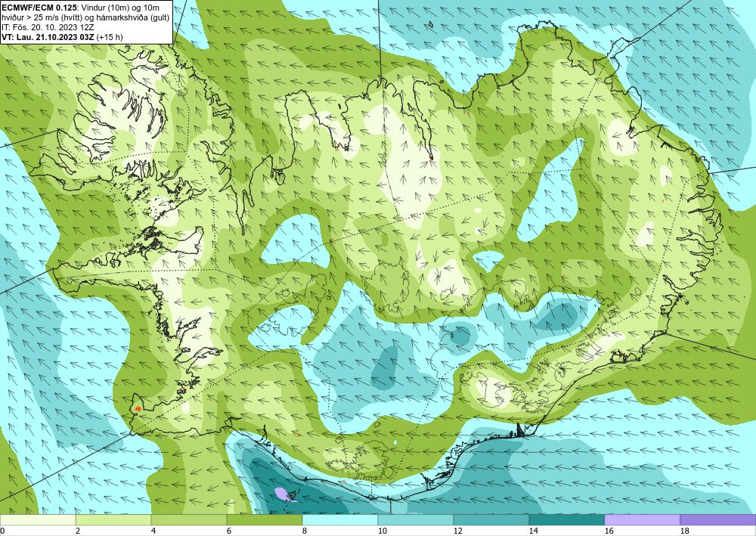Screen dimensions: 756x536
Task: Click the 'hámarkshviða (gult)' legend description text
Action: coord(132,17)
